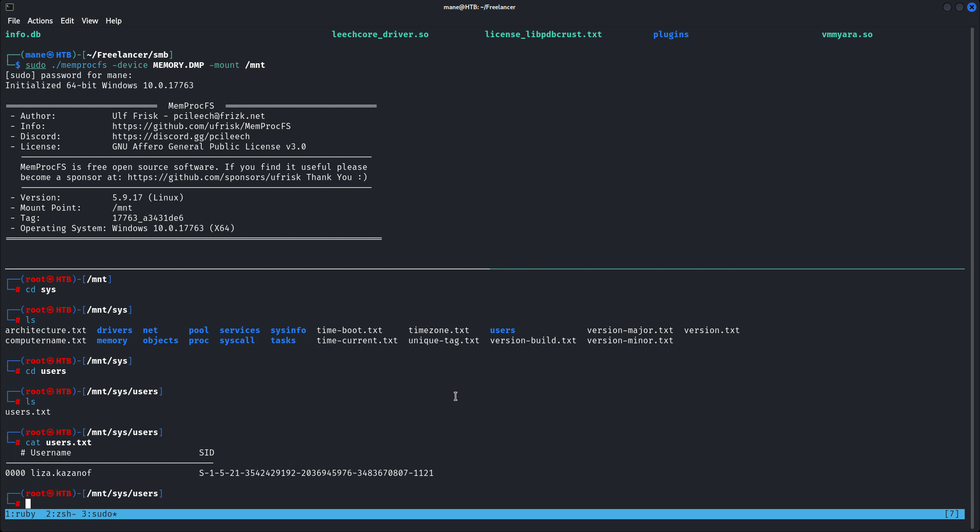This screenshot has width=980, height=532.
Task: Click the SID value ending in 1121
Action: [x=316, y=473]
